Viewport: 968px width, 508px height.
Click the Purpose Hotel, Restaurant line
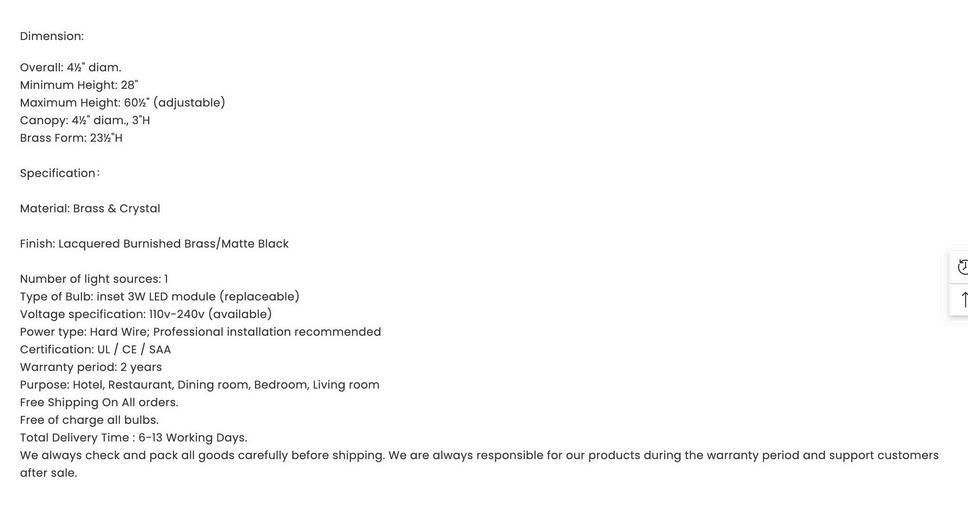(199, 385)
